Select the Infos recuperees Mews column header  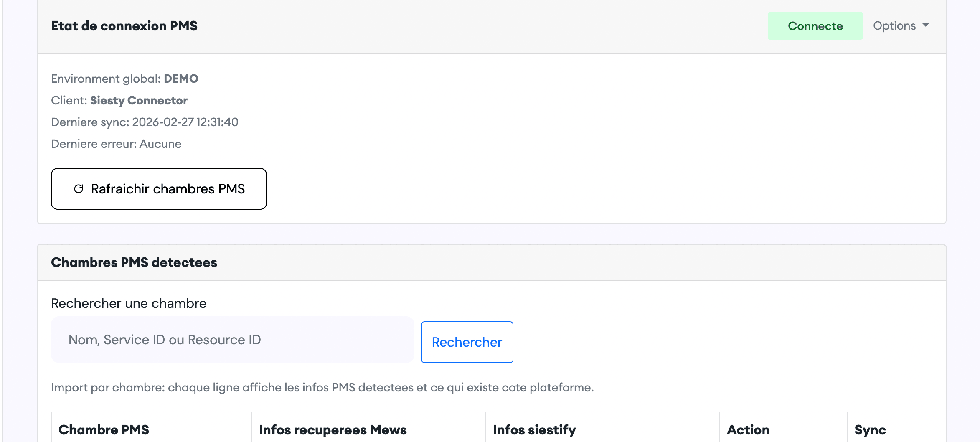click(x=333, y=429)
